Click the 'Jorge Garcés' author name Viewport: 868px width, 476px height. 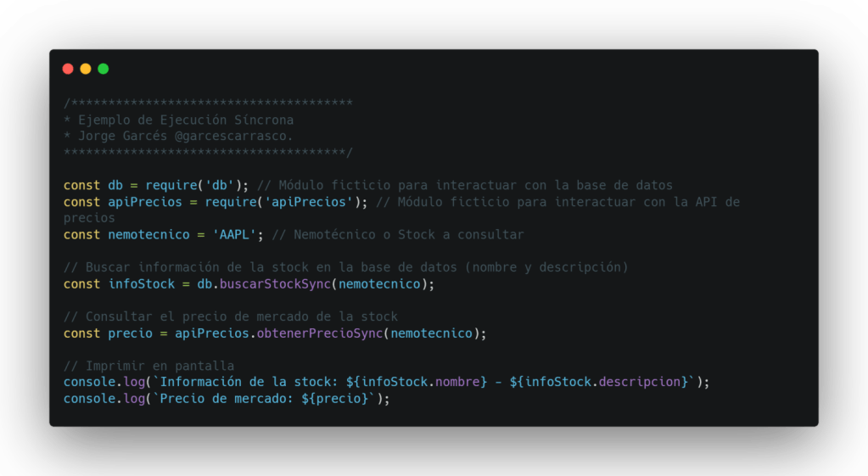(x=119, y=136)
